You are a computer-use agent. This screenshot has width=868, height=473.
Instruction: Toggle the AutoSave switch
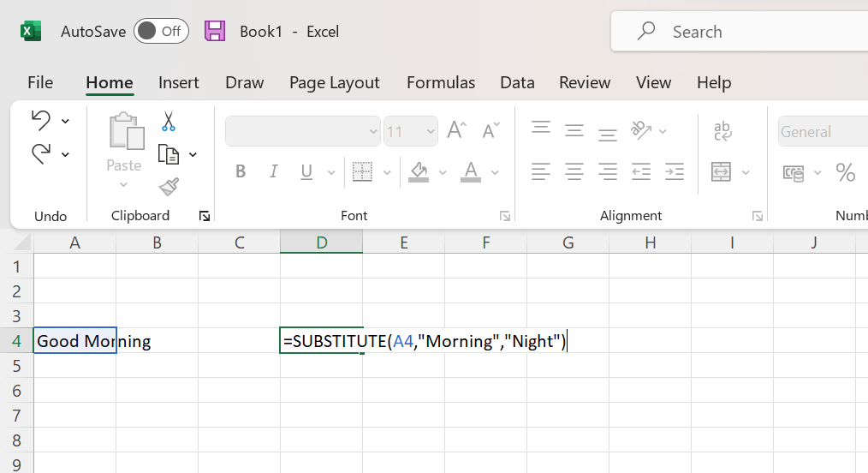[x=161, y=32]
